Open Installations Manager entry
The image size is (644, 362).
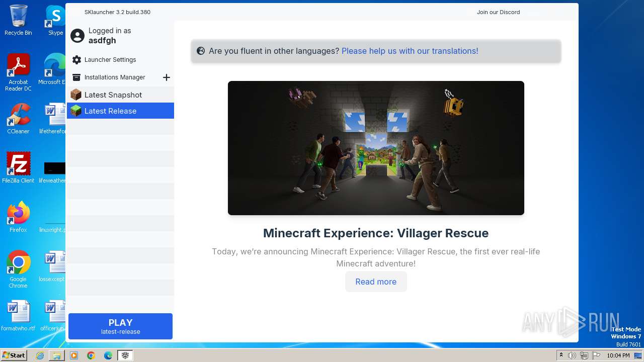[115, 77]
